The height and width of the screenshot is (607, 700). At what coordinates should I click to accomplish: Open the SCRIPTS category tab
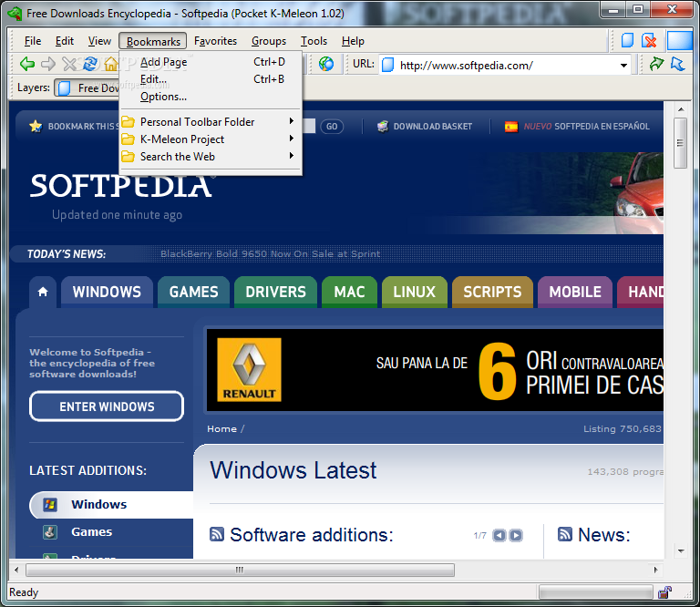pos(492,292)
